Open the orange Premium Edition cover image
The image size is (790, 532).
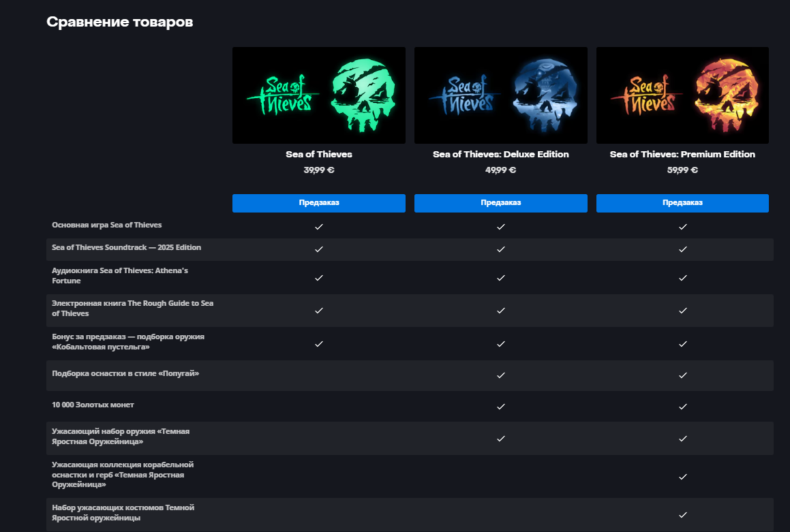click(x=683, y=95)
